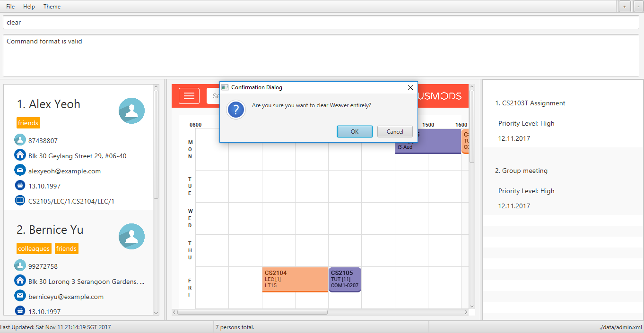Image resolution: width=644 pixels, height=333 pixels.
Task: Click the email icon beside berniceyu@example.com
Action: point(20,296)
